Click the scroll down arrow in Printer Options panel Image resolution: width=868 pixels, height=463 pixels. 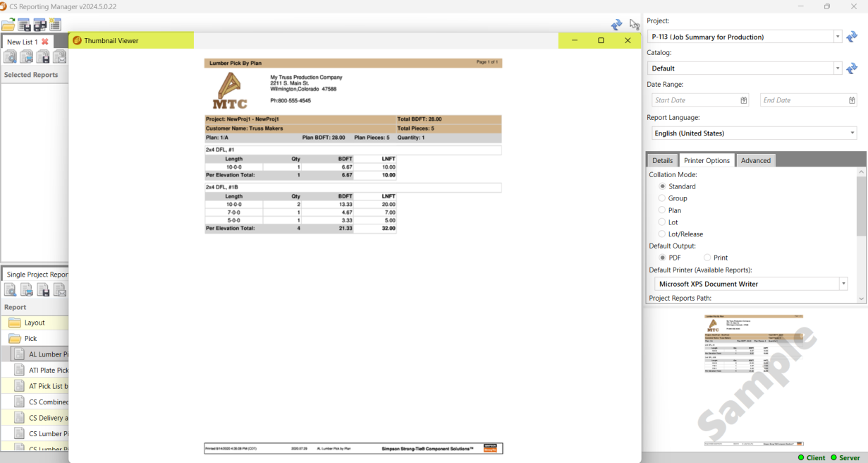pyautogui.click(x=861, y=299)
